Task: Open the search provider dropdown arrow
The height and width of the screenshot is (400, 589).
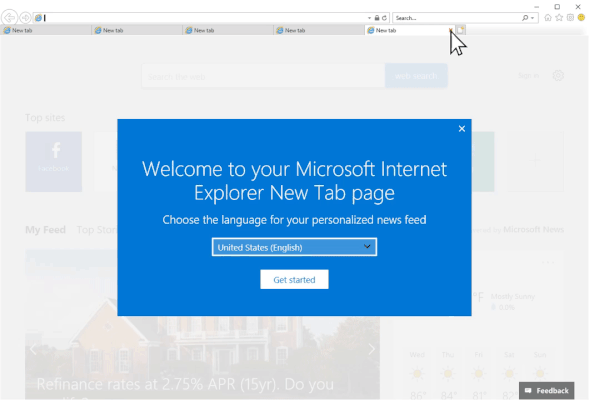Action: pyautogui.click(x=533, y=18)
